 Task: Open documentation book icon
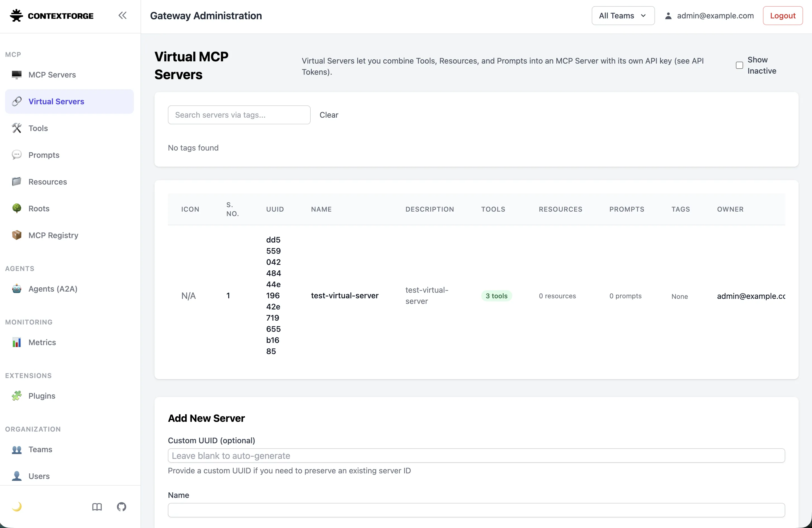pyautogui.click(x=97, y=507)
